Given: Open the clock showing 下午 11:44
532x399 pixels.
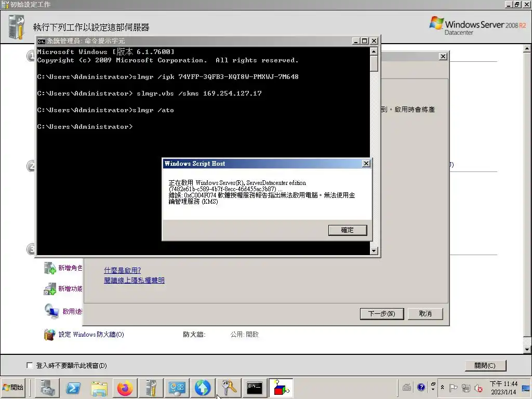Looking at the screenshot, I should (503, 388).
